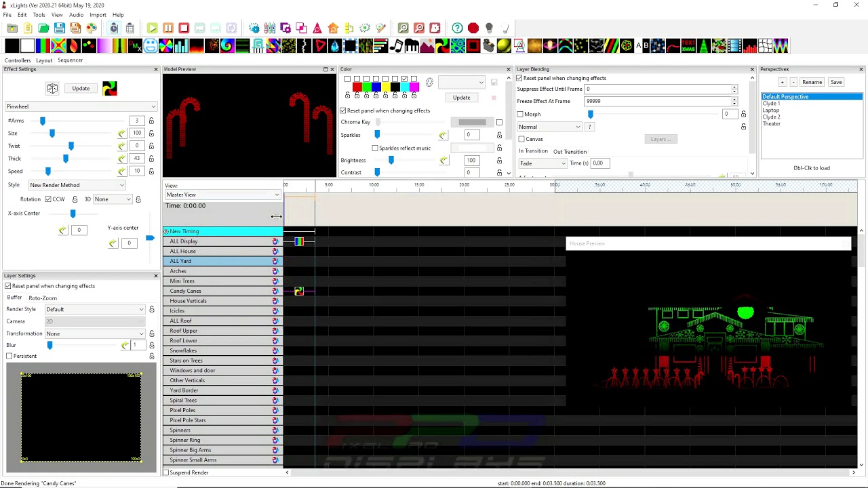
Task: Enable the Morph checkbox
Action: tap(520, 114)
